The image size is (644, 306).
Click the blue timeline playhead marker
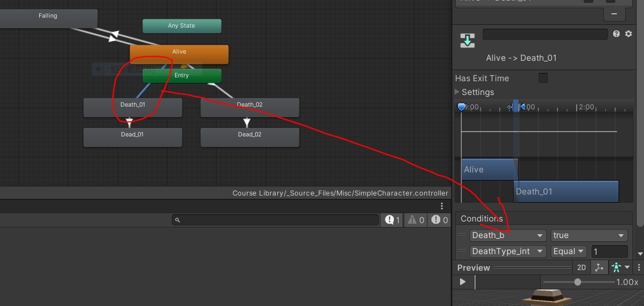[x=462, y=107]
